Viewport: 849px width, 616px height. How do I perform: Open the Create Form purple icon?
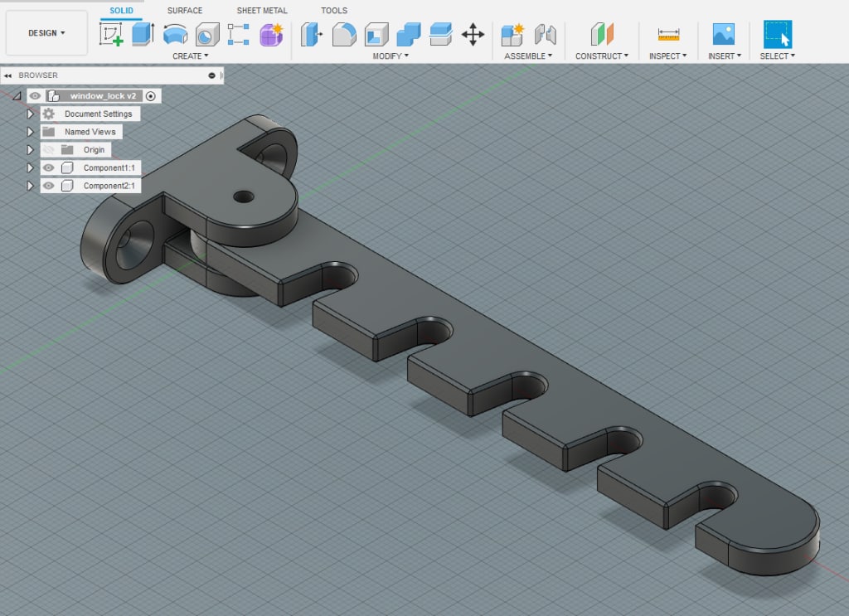271,34
